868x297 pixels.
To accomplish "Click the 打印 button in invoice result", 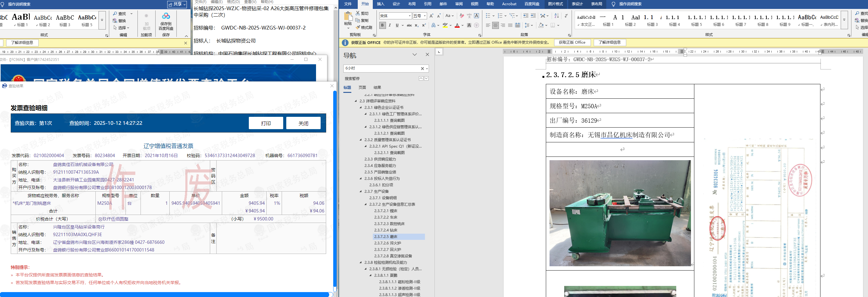I will [265, 123].
